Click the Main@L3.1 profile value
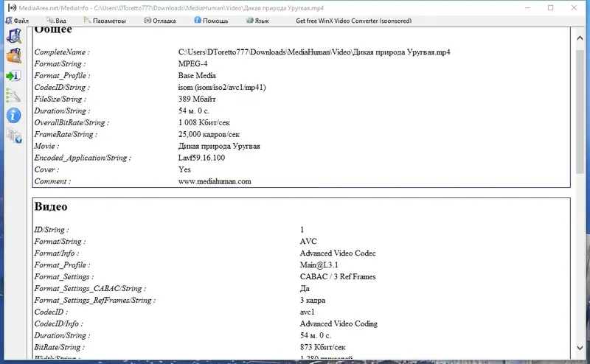Image resolution: width=590 pixels, height=364 pixels. coord(319,265)
